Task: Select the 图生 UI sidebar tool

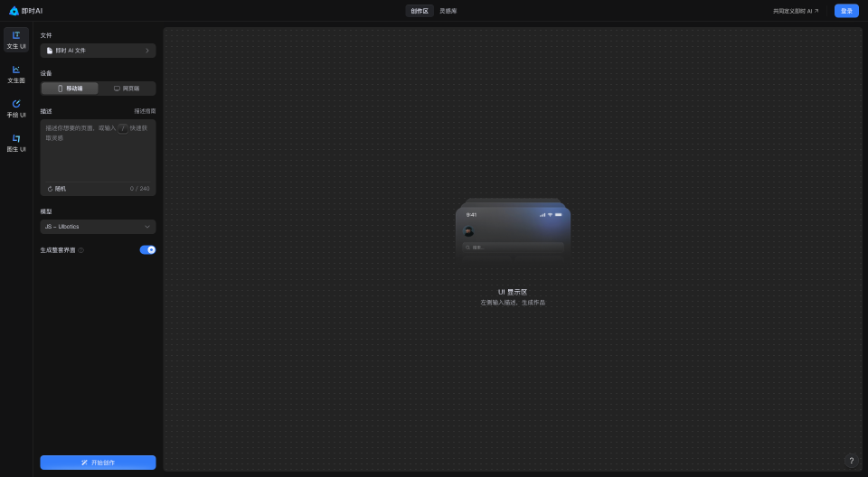Action: point(16,143)
